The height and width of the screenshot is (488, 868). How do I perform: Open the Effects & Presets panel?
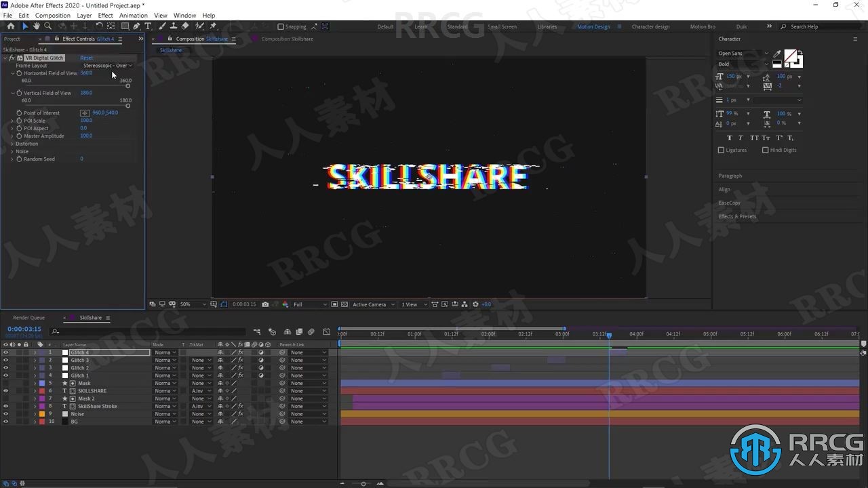click(737, 217)
